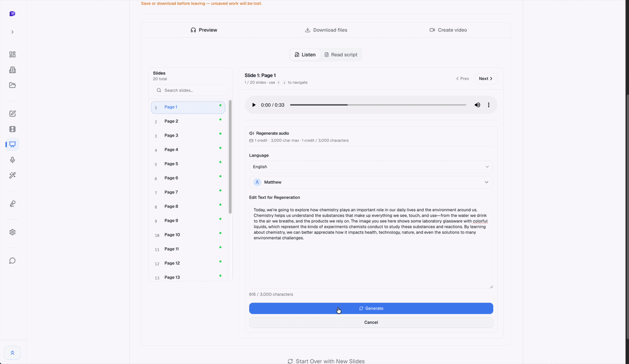Select Page 5 in slides list
The height and width of the screenshot is (364, 629).
pyautogui.click(x=188, y=164)
